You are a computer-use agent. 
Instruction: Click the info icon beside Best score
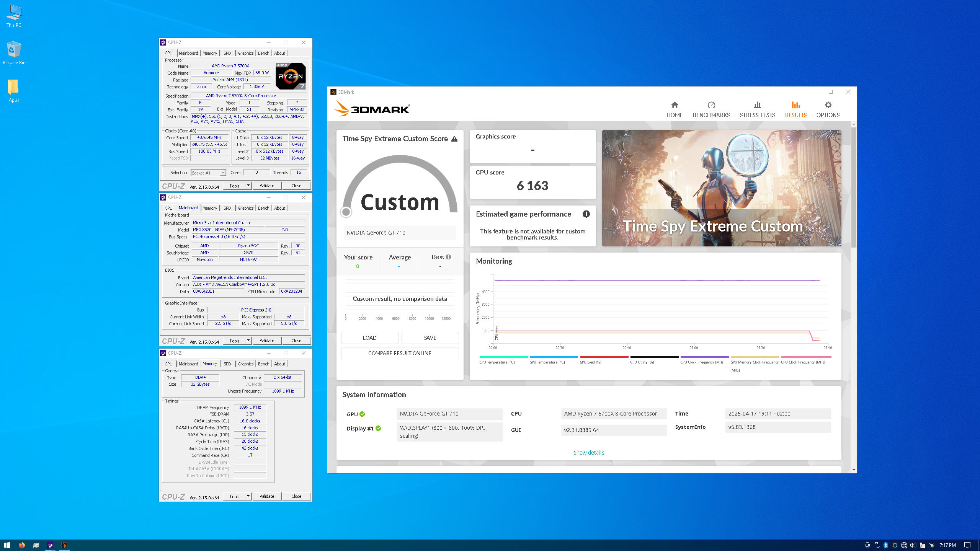(x=448, y=257)
